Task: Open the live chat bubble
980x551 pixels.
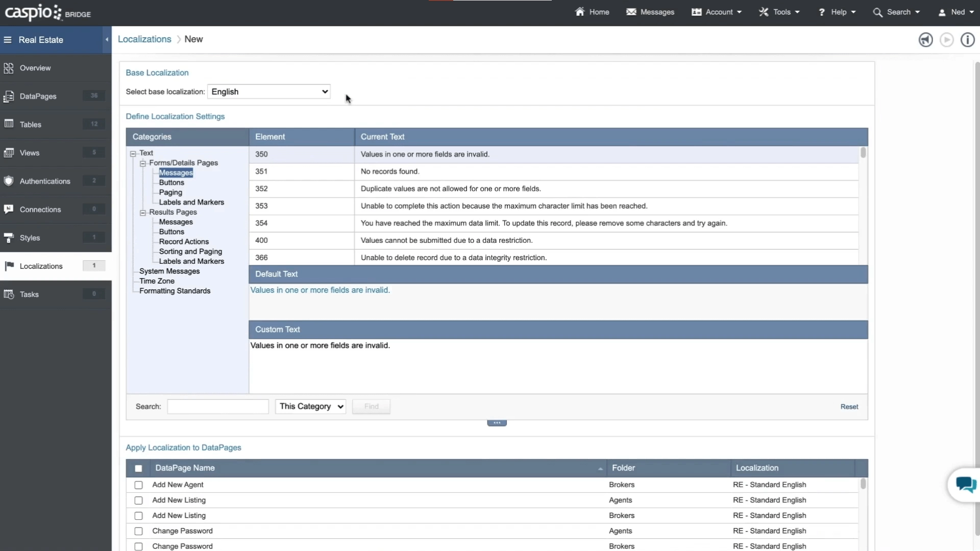Action: (965, 484)
